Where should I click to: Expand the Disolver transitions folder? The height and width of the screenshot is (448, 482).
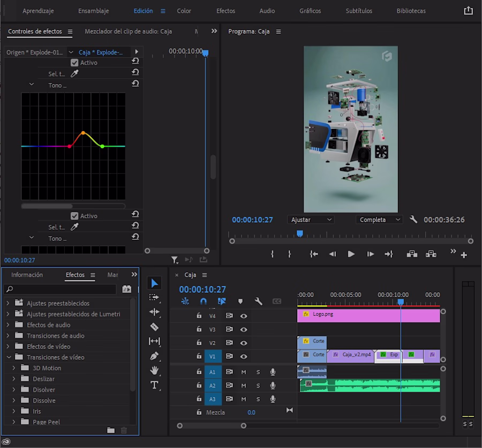(14, 390)
